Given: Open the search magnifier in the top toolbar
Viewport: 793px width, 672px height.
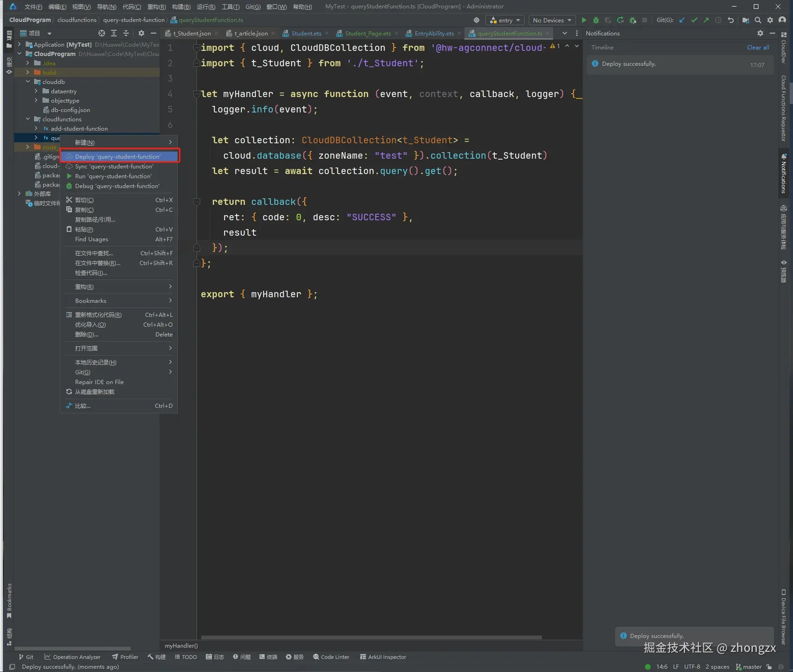Looking at the screenshot, I should click(758, 20).
